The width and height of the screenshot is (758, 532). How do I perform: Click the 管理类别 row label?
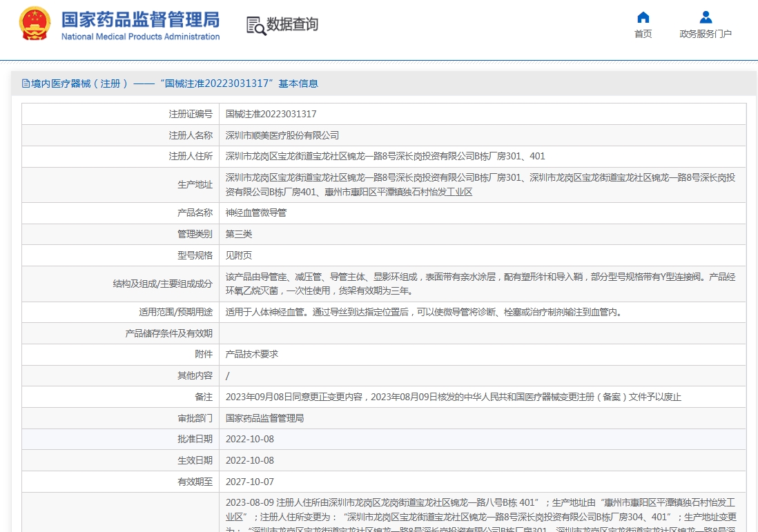click(195, 234)
